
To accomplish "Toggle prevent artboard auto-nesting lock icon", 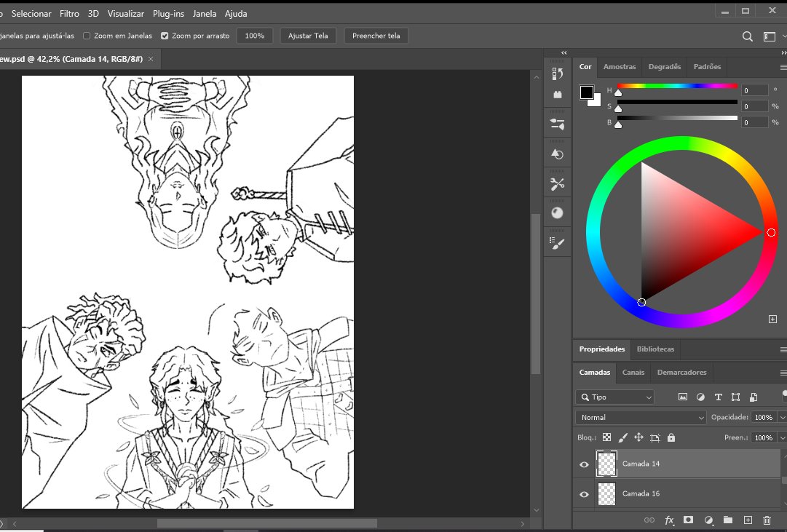I will tap(655, 437).
